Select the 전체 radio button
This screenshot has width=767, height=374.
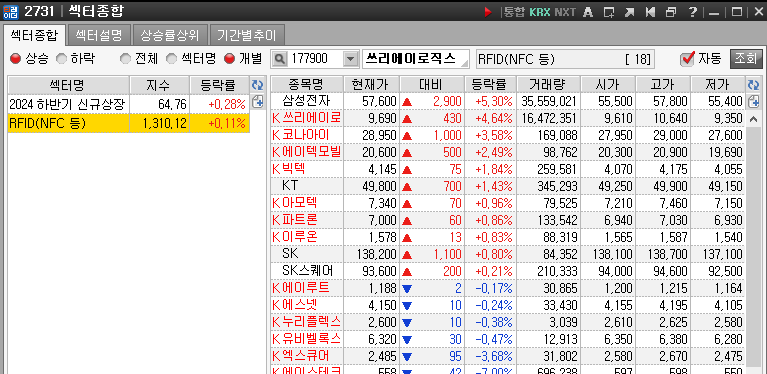(x=126, y=59)
